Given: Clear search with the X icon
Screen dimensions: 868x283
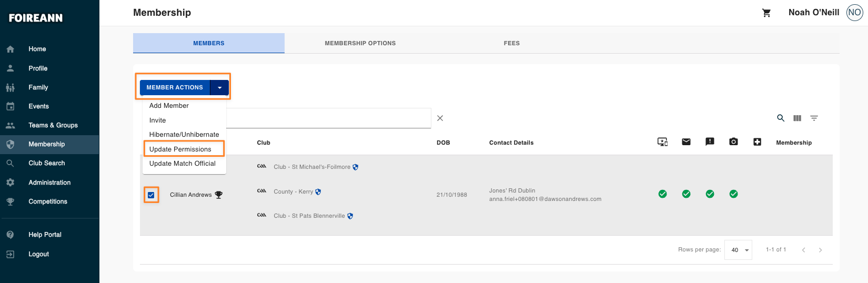Looking at the screenshot, I should pyautogui.click(x=440, y=118).
